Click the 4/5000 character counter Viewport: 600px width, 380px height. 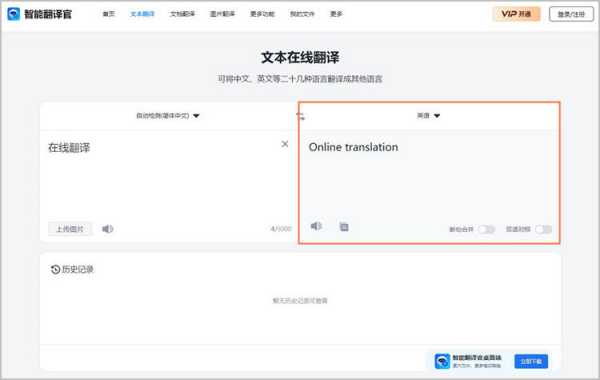(x=281, y=229)
